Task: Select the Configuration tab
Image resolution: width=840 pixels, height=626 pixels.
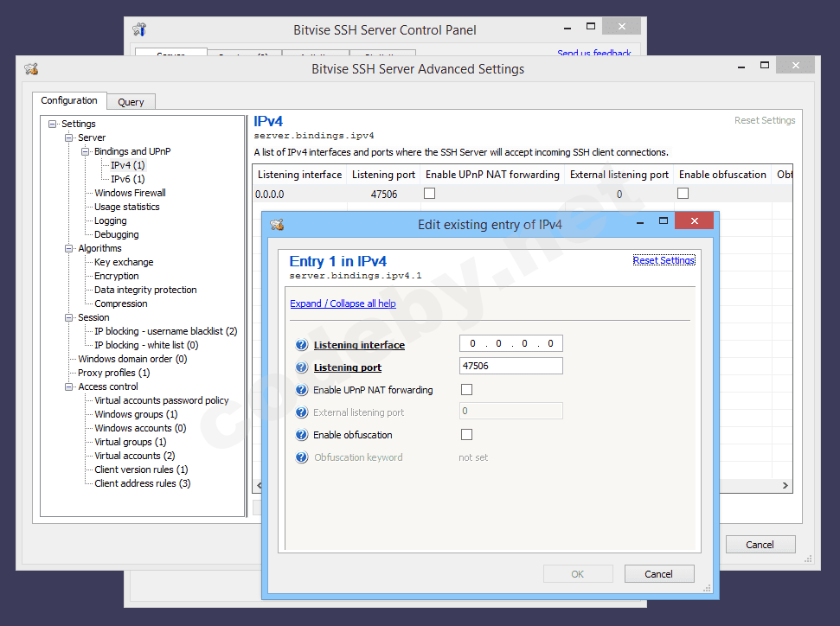Action: [x=69, y=100]
